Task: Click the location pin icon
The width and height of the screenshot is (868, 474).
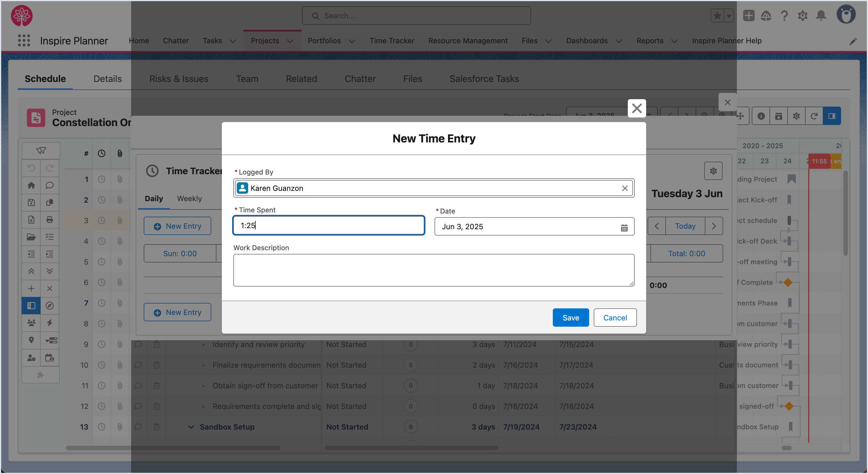Action: click(31, 340)
